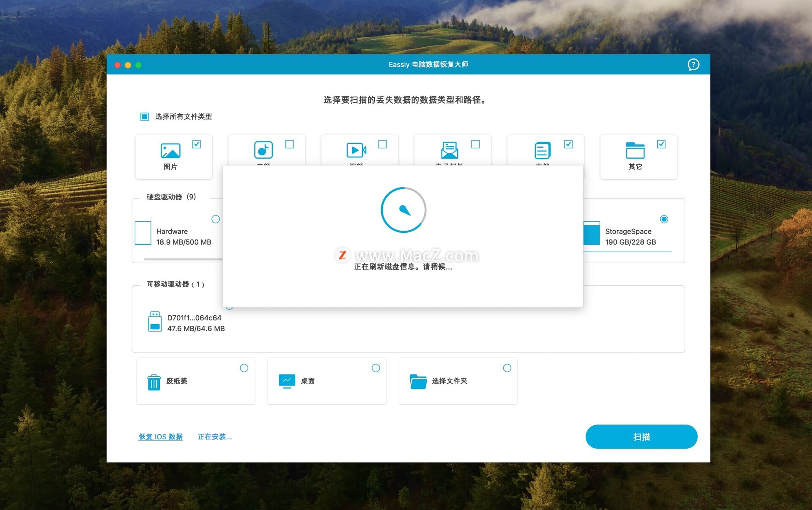Open the help question mark icon

693,64
